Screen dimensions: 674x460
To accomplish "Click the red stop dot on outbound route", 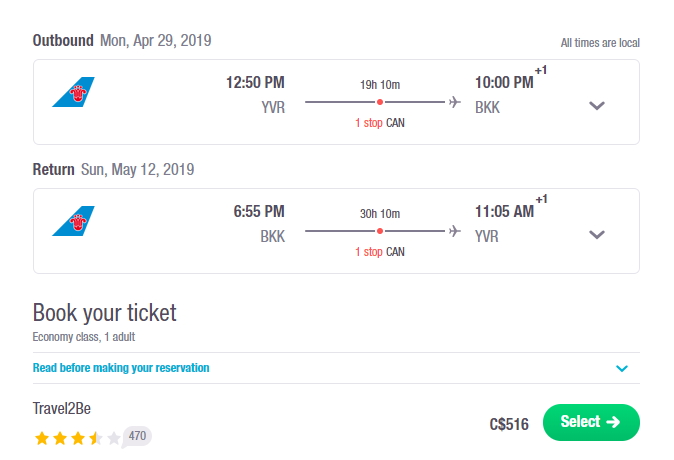I will pyautogui.click(x=380, y=102).
